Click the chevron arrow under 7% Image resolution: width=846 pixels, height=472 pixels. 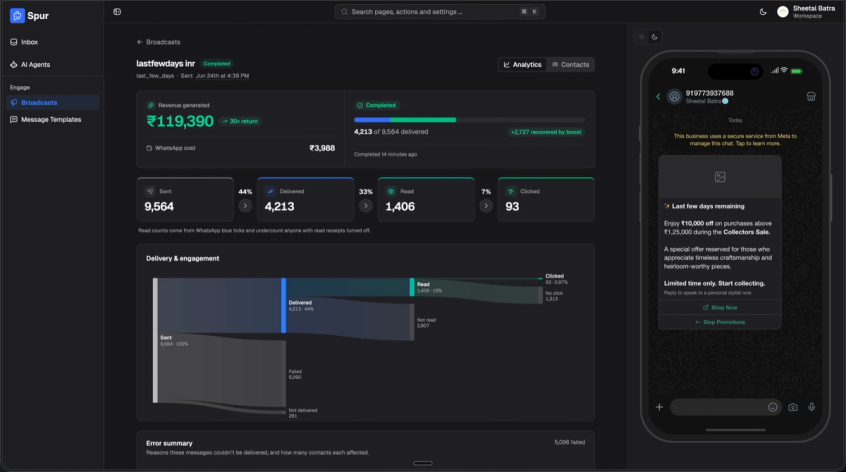pos(486,206)
